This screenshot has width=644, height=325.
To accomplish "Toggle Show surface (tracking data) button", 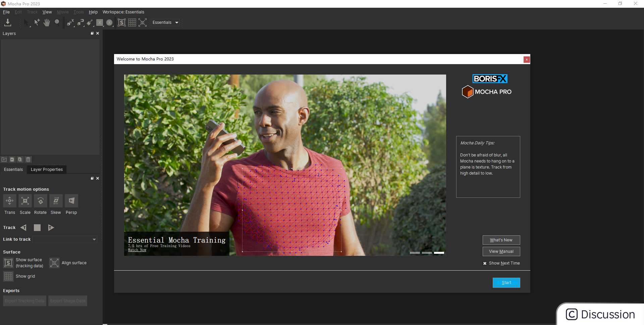I will coord(8,263).
